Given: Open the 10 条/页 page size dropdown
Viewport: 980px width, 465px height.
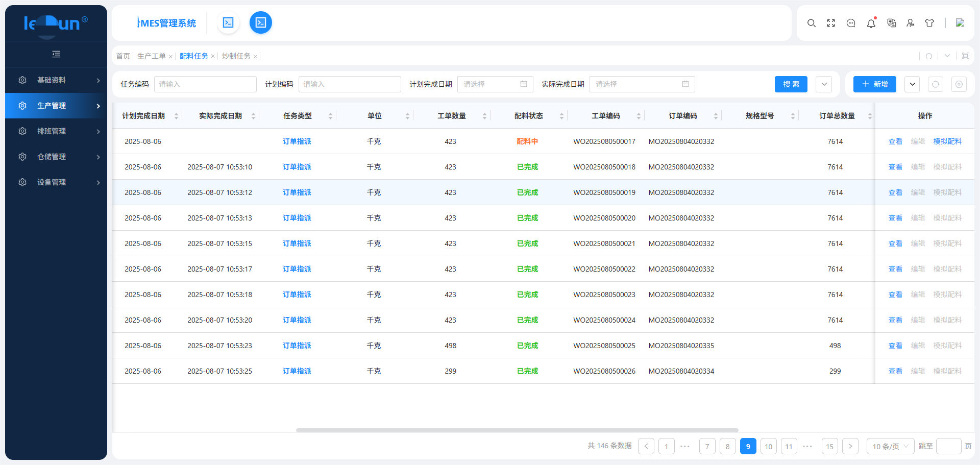Looking at the screenshot, I should (891, 446).
